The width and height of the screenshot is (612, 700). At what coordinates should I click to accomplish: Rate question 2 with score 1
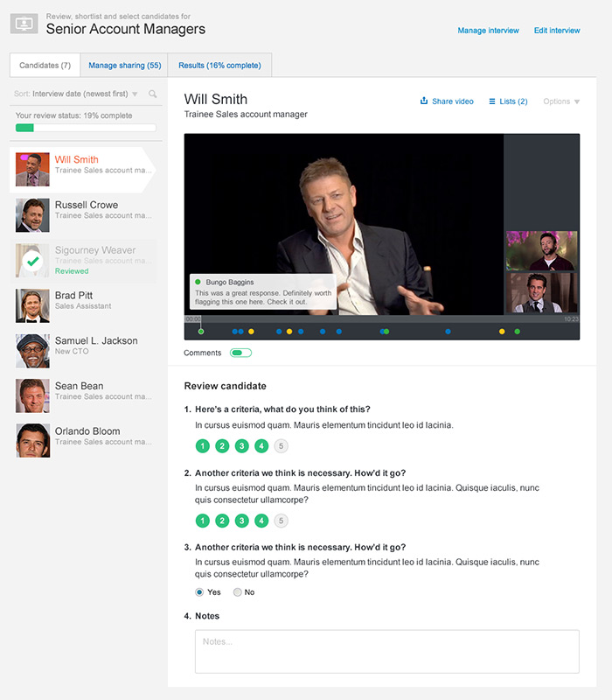[203, 521]
